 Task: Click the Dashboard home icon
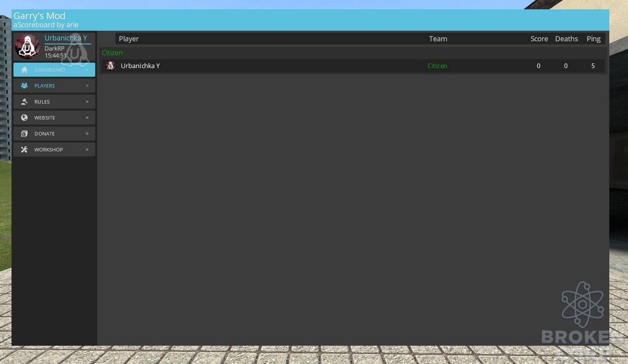[x=24, y=70]
